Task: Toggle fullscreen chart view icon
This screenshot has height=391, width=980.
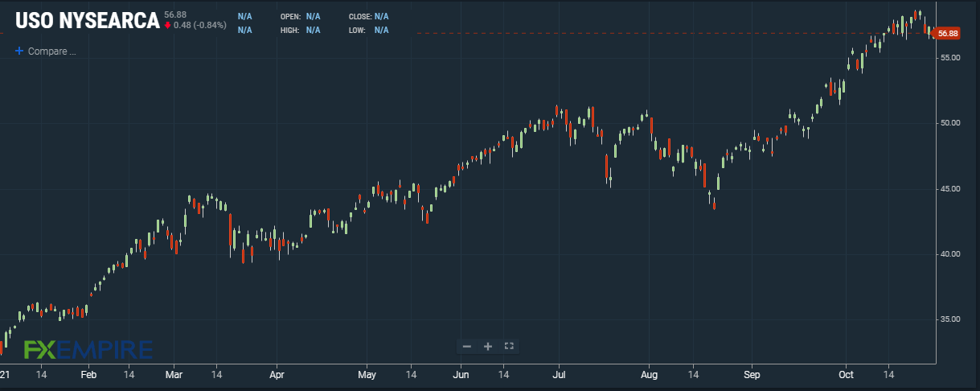Action: pyautogui.click(x=508, y=346)
